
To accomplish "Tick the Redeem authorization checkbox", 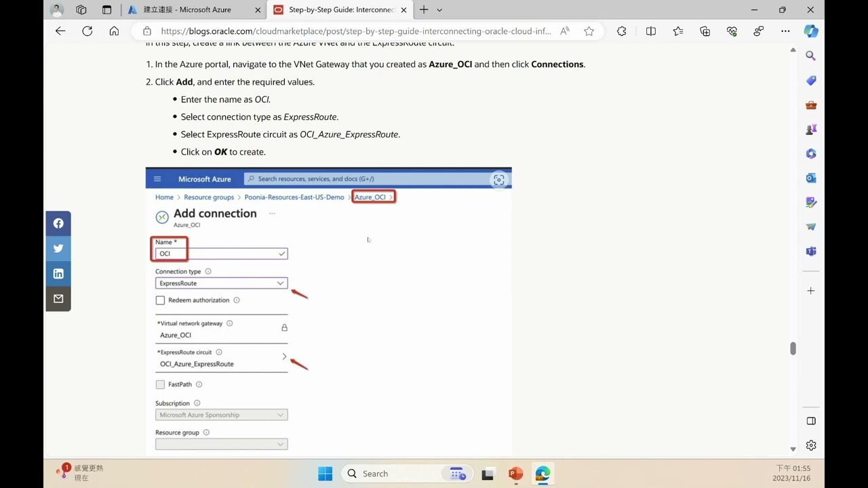I will point(160,300).
